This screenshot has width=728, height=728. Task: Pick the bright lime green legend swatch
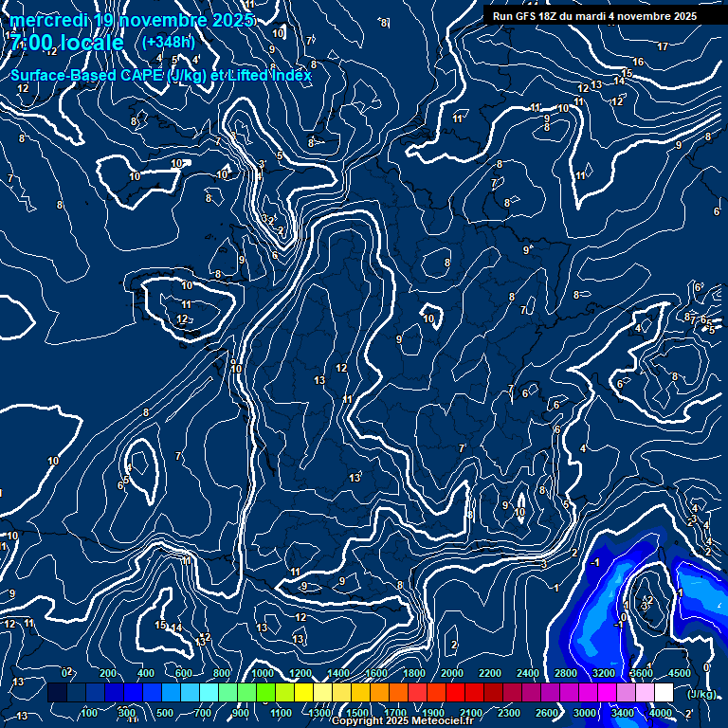click(265, 692)
